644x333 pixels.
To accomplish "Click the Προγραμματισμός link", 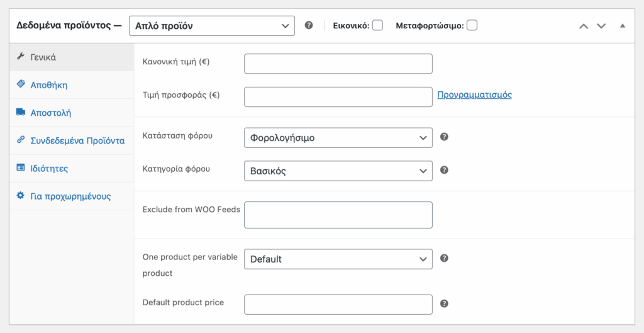I will click(x=474, y=95).
